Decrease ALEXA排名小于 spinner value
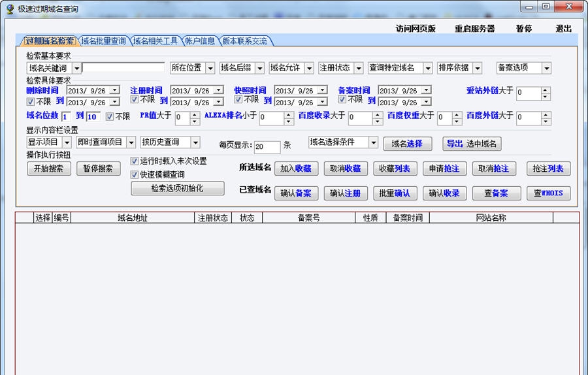588x375 pixels. tap(288, 122)
